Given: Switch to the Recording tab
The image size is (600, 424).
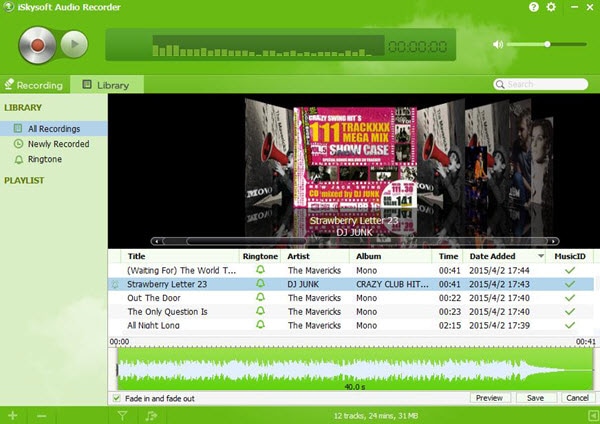Looking at the screenshot, I should (34, 85).
